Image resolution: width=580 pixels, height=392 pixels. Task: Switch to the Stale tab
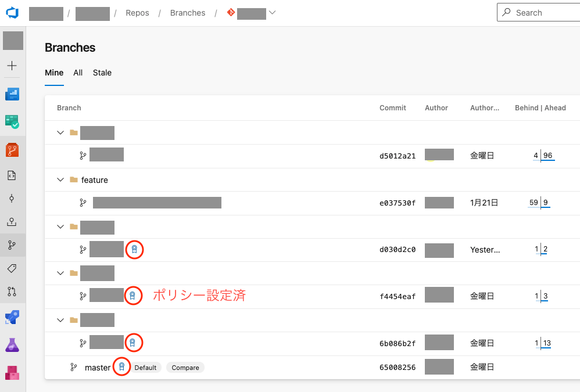pos(102,73)
